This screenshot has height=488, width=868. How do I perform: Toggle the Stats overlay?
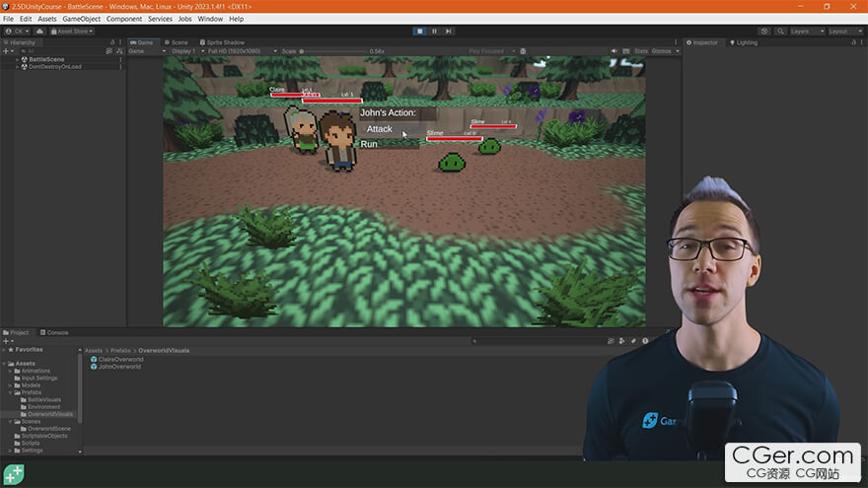tap(641, 51)
